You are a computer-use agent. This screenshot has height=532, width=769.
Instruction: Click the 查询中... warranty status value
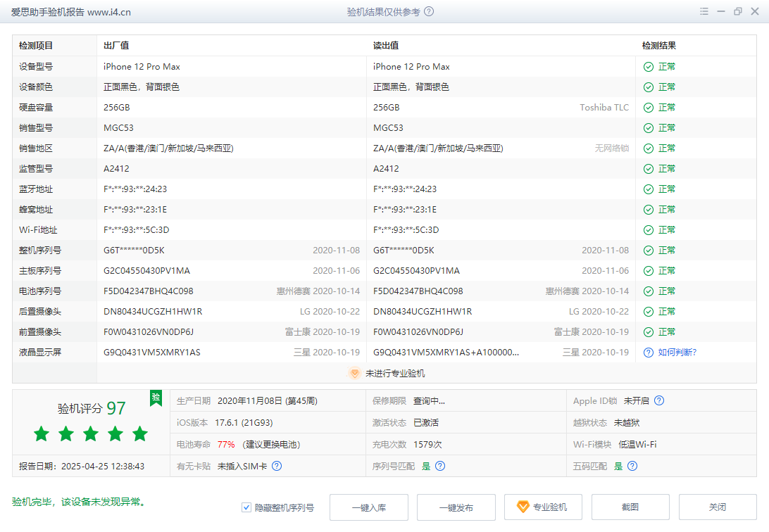429,400
